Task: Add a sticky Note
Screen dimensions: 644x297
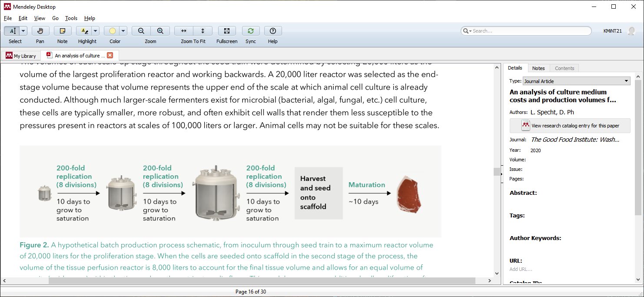Action: [63, 31]
